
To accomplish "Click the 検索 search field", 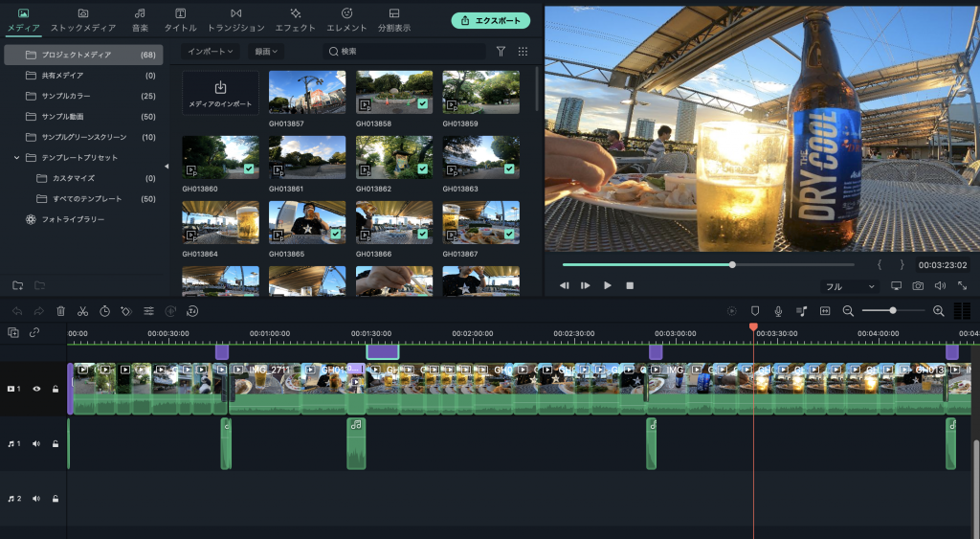I will coord(405,52).
